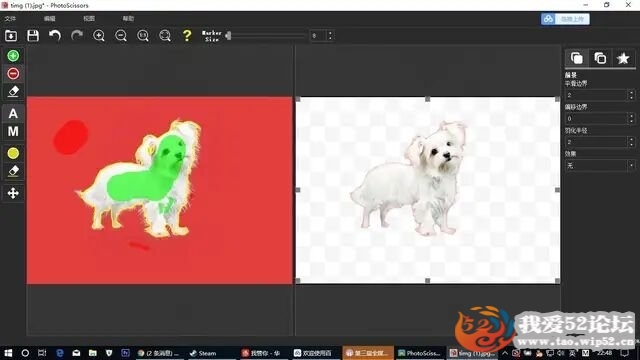Open the Foreground tab icon

point(577,58)
